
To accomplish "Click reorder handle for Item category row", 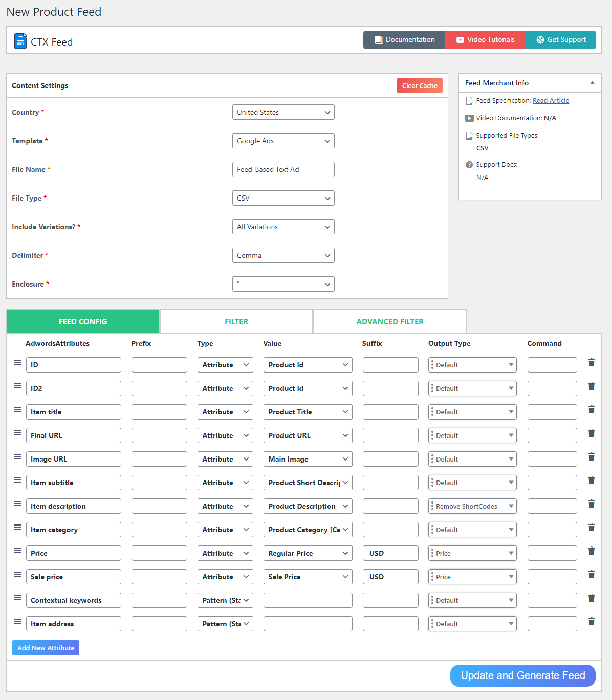I will (x=17, y=527).
